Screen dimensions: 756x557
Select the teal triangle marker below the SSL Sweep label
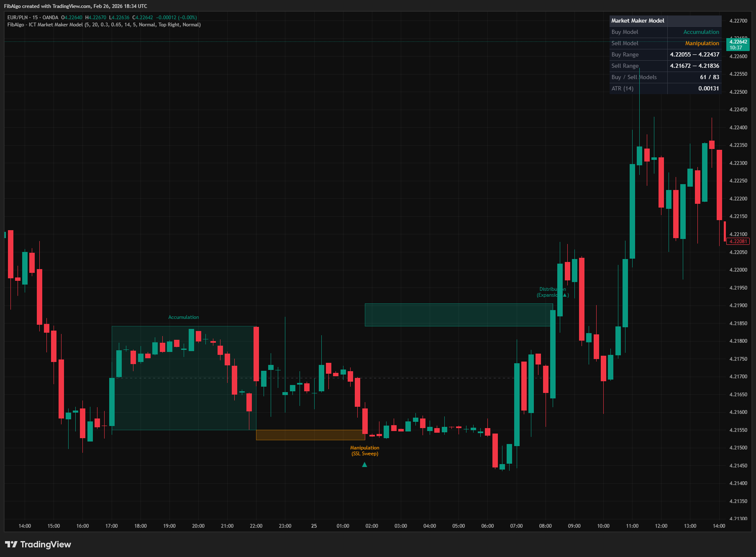pyautogui.click(x=364, y=464)
